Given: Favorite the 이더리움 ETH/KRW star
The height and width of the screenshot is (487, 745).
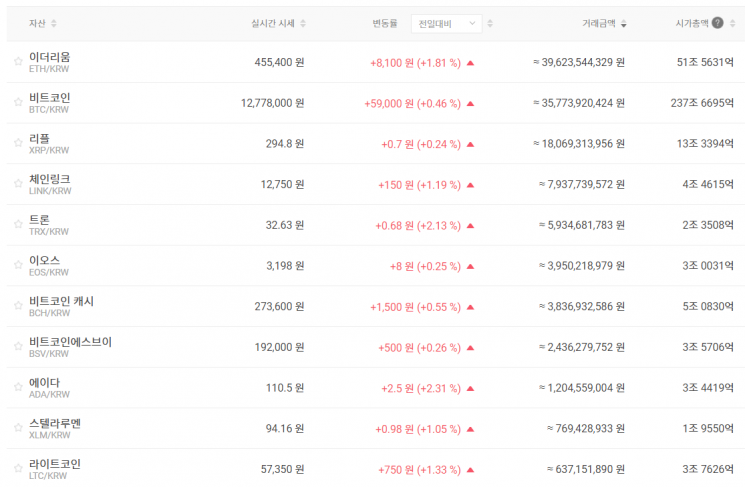Looking at the screenshot, I should pos(18,61).
